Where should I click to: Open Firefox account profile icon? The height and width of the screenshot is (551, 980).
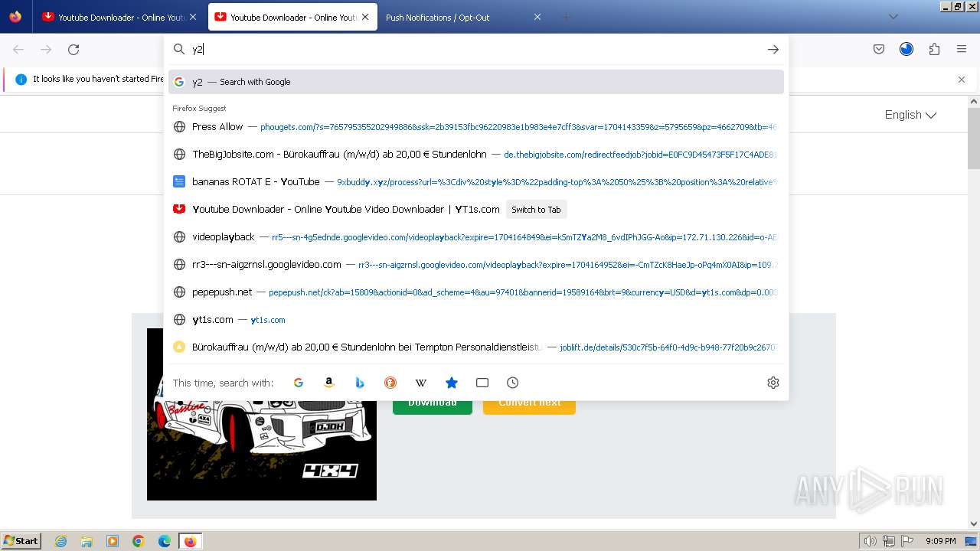pyautogui.click(x=906, y=49)
